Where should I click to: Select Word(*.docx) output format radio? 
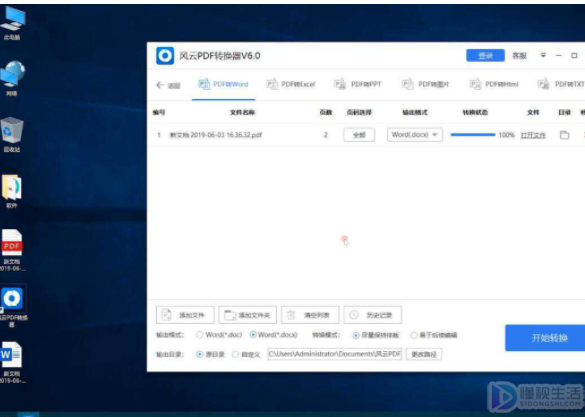[253, 335]
